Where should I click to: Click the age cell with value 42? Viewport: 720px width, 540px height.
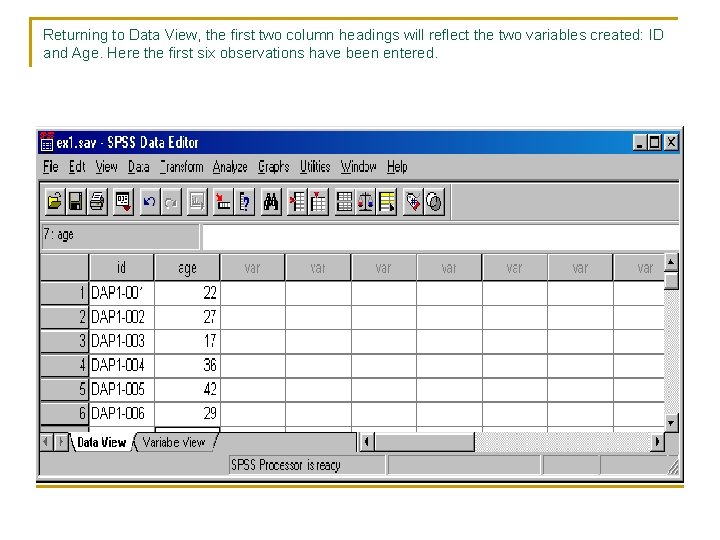coord(187,389)
